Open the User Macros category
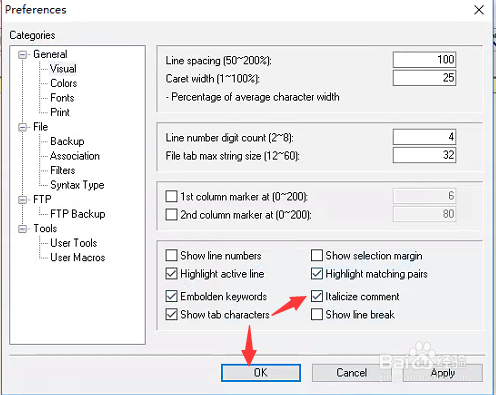Viewport: 496px width, 395px height. pyautogui.click(x=78, y=258)
